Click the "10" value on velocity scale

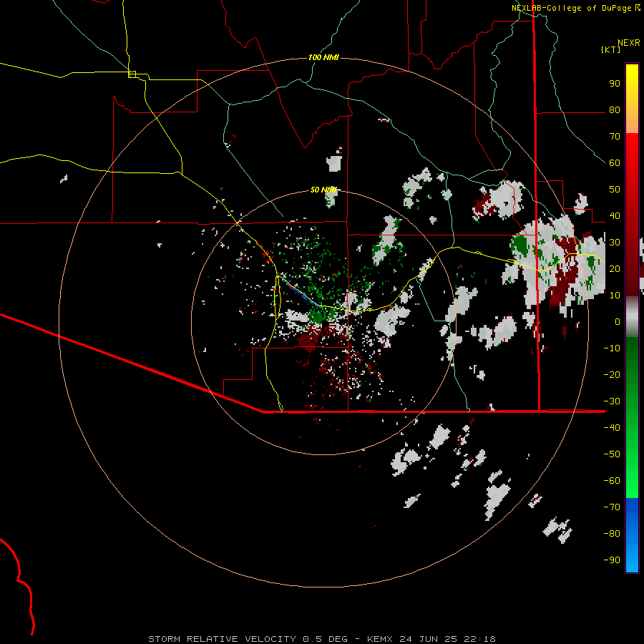click(615, 296)
